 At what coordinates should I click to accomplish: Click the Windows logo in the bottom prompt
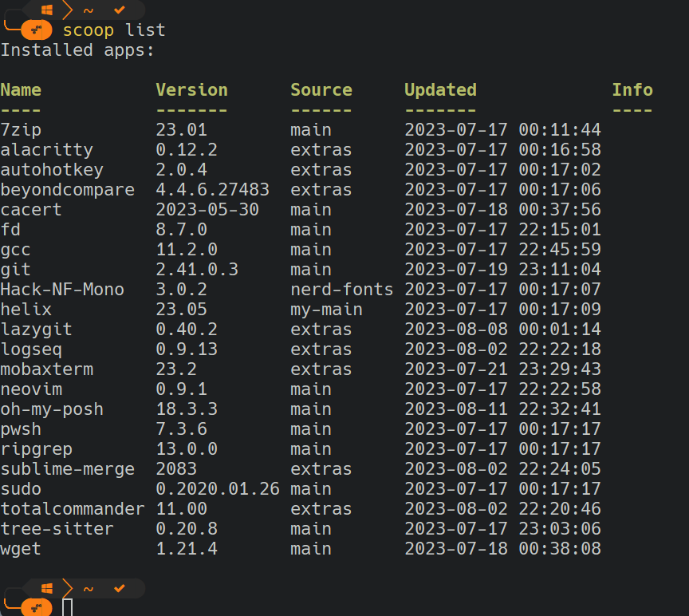pos(46,588)
